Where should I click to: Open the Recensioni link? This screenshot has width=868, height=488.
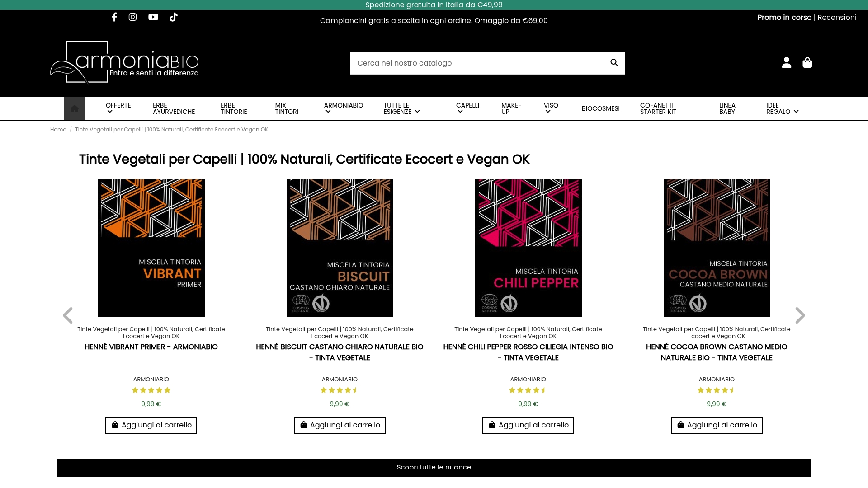click(x=837, y=18)
